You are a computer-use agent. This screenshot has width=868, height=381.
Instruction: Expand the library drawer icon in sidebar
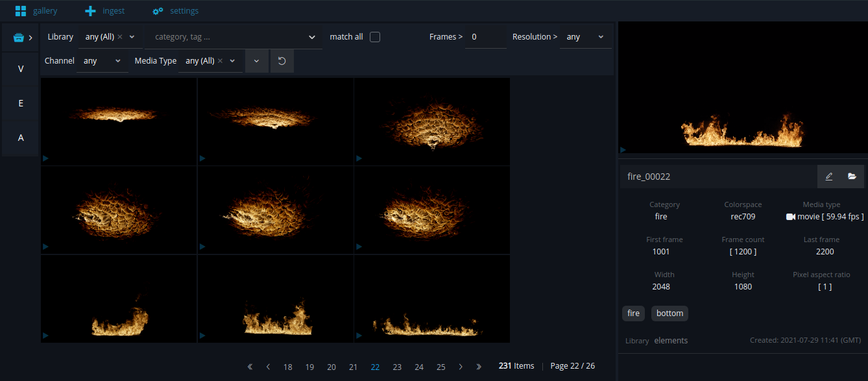coord(22,38)
